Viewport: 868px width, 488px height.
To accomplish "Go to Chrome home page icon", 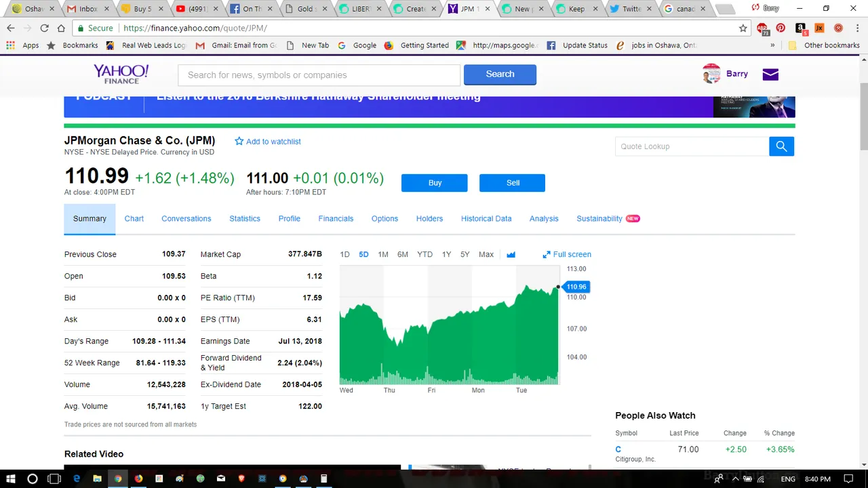I will click(x=61, y=28).
